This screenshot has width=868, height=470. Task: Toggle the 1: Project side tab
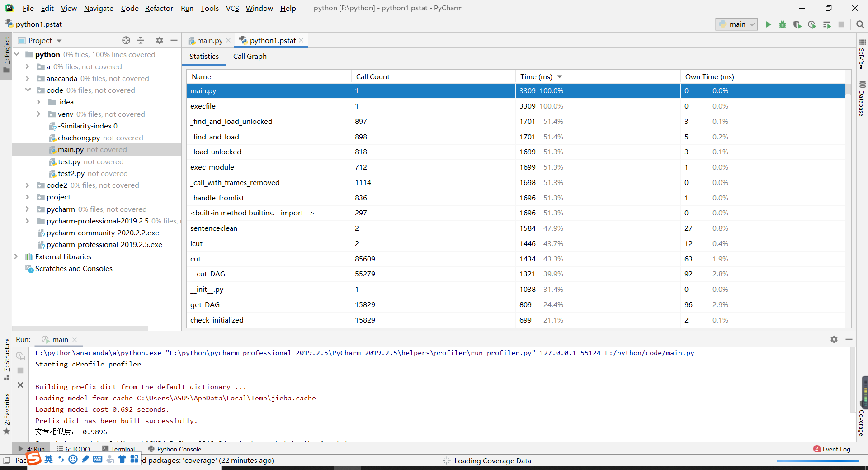pos(6,55)
